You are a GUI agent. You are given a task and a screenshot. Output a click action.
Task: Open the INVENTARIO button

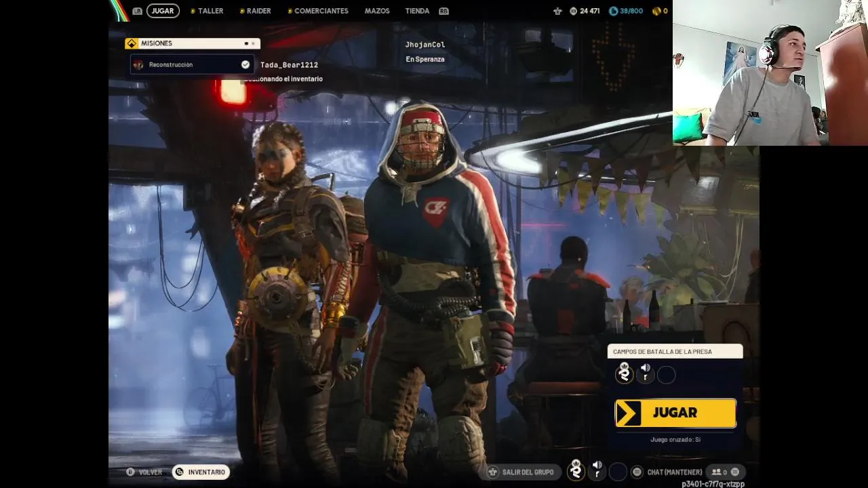pyautogui.click(x=200, y=472)
